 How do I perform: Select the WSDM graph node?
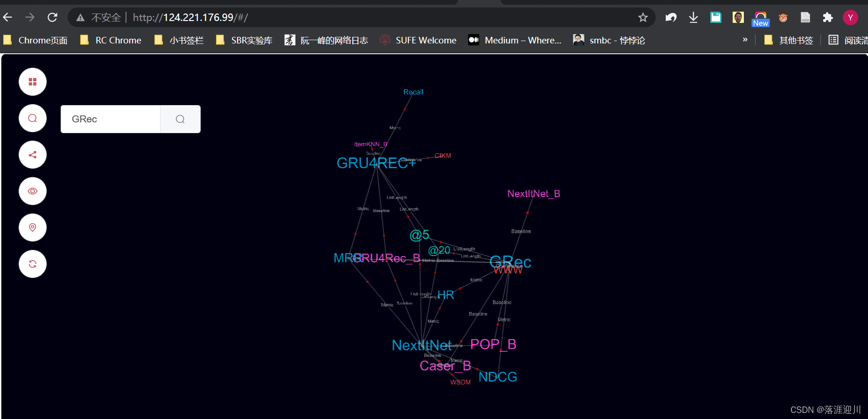point(460,382)
